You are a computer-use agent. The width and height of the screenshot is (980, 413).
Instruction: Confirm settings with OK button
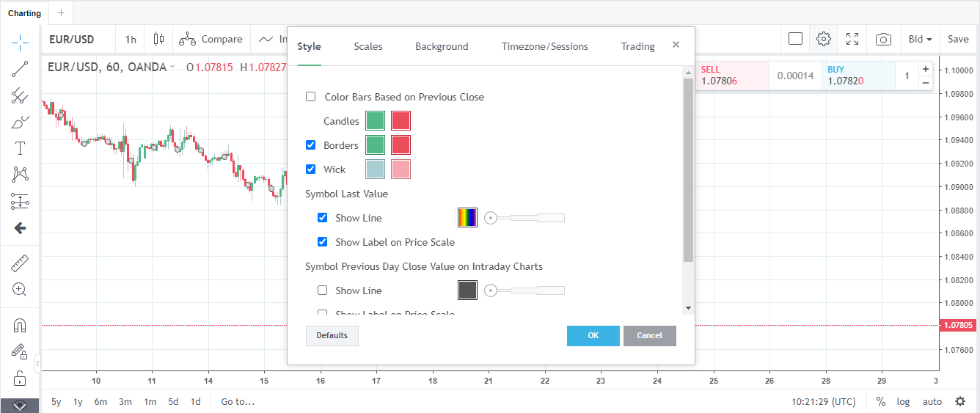pyautogui.click(x=593, y=335)
